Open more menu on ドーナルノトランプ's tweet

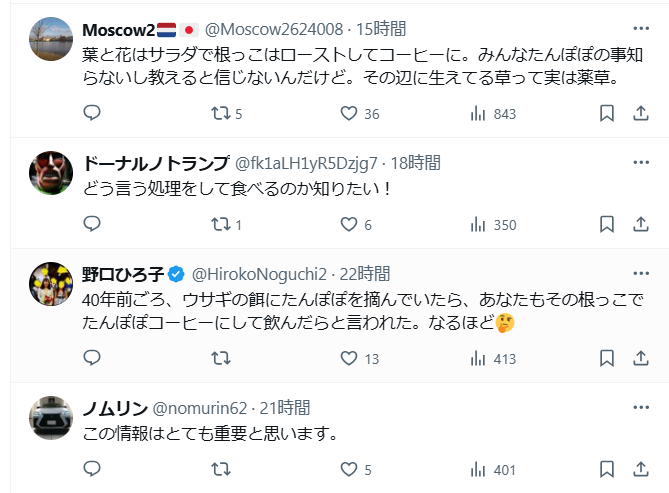[641, 162]
